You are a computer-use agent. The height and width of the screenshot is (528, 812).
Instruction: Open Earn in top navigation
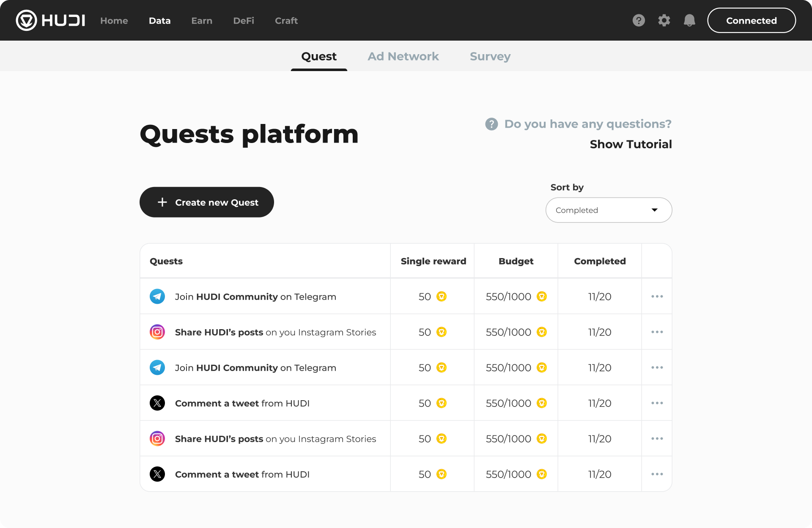[202, 21]
